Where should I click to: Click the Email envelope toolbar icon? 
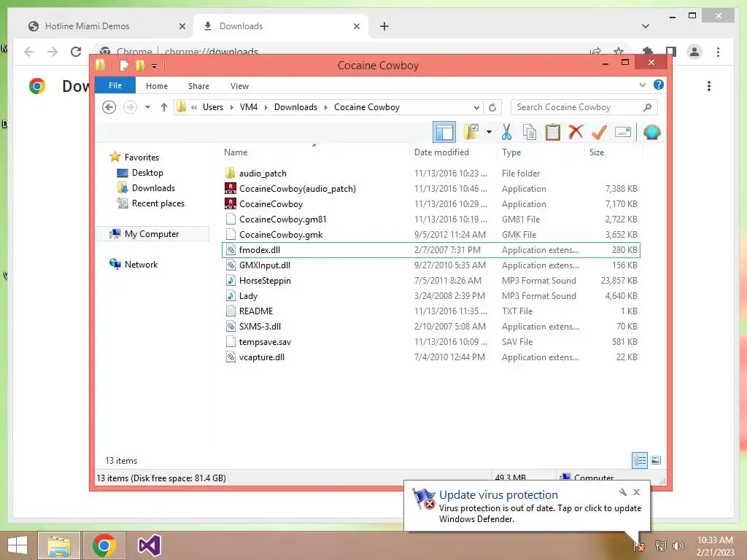point(623,132)
